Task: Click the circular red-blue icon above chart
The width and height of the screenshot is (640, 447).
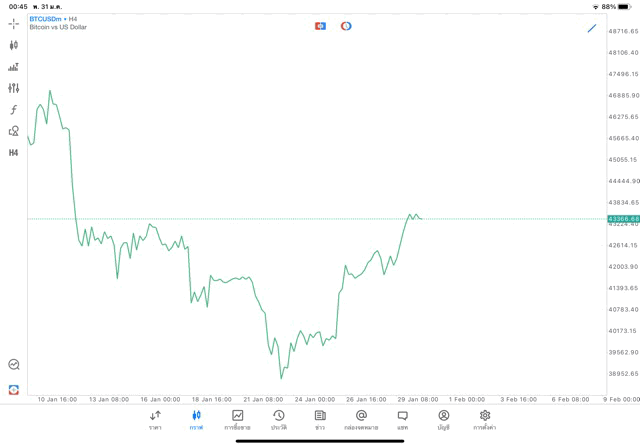Action: coord(346,26)
